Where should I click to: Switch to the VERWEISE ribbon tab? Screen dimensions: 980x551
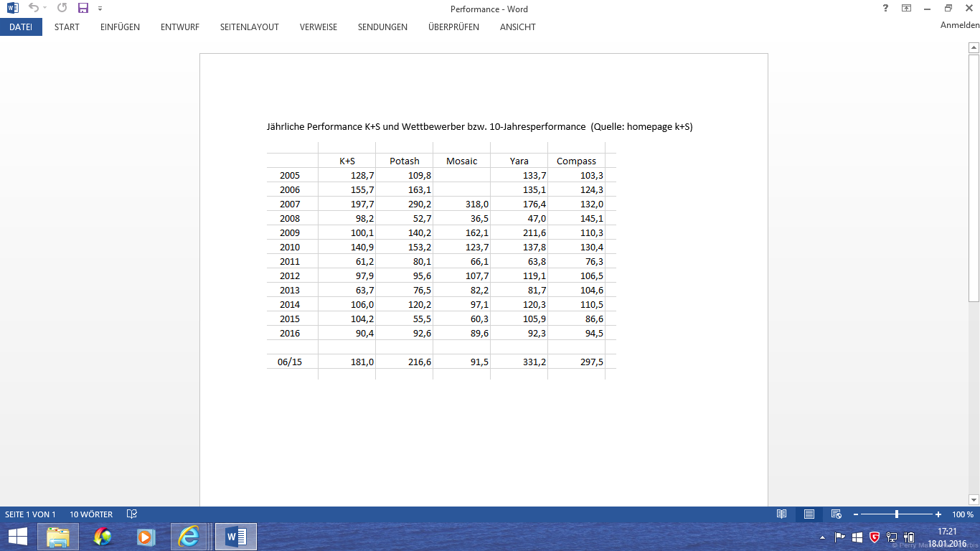pos(319,27)
